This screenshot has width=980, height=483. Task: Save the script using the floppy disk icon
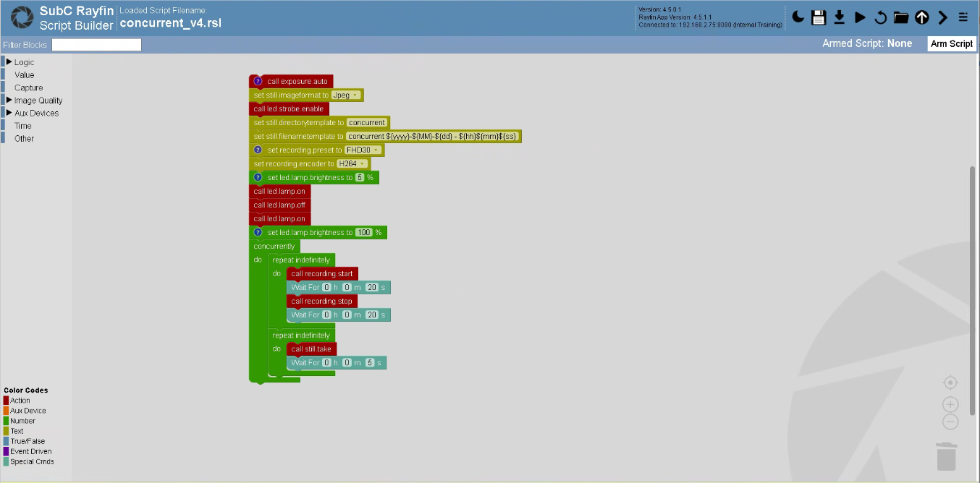(x=819, y=17)
